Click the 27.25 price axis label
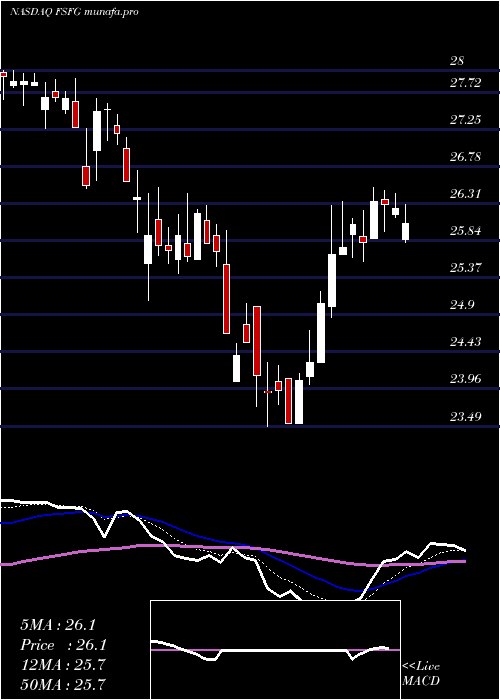 click(x=465, y=120)
